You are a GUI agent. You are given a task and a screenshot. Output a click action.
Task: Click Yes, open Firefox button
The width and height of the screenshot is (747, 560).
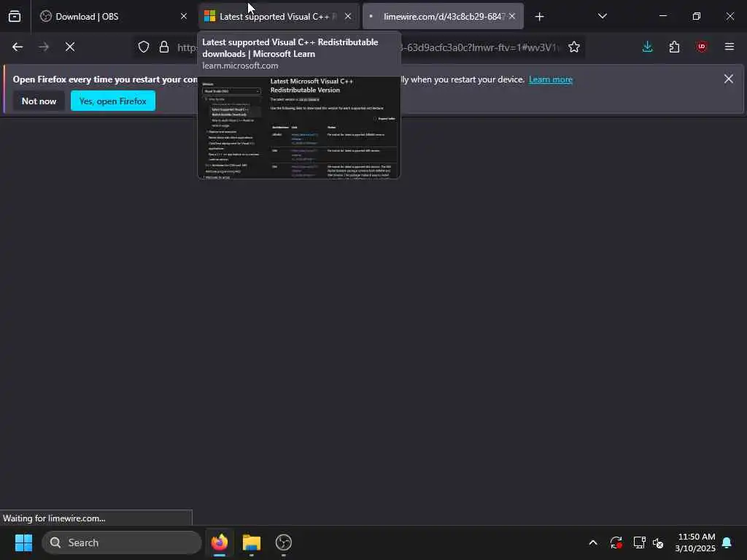[x=113, y=101]
